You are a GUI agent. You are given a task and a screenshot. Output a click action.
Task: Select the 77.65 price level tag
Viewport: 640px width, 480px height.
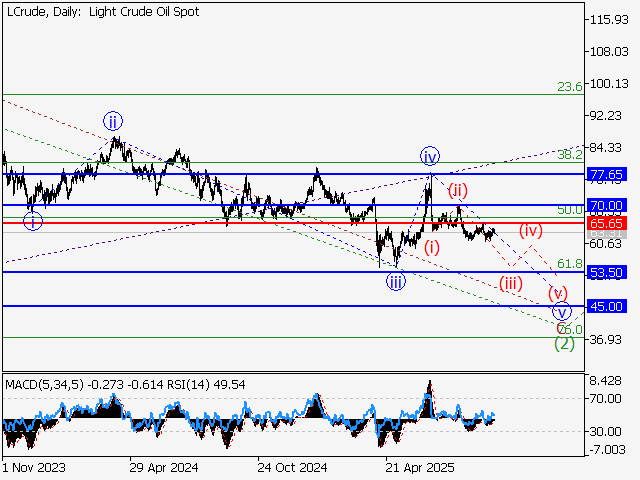607,174
